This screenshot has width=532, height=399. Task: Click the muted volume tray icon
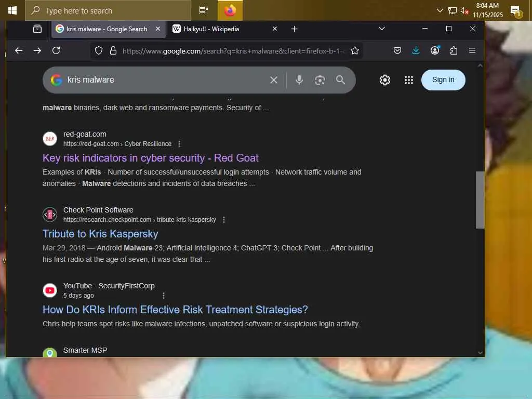464,10
